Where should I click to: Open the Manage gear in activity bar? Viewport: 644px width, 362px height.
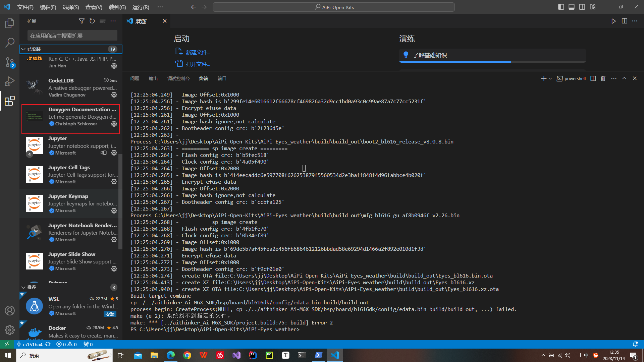pos(10,330)
